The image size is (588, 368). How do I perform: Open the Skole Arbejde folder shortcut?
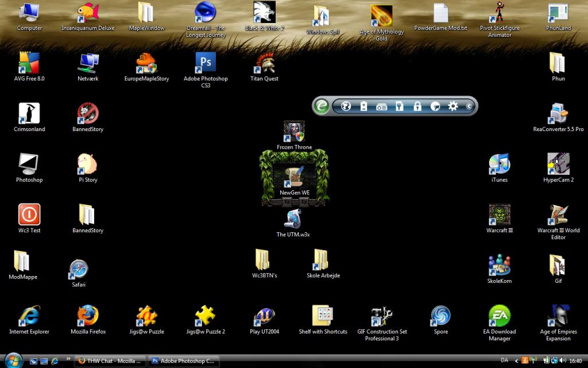pos(323,263)
